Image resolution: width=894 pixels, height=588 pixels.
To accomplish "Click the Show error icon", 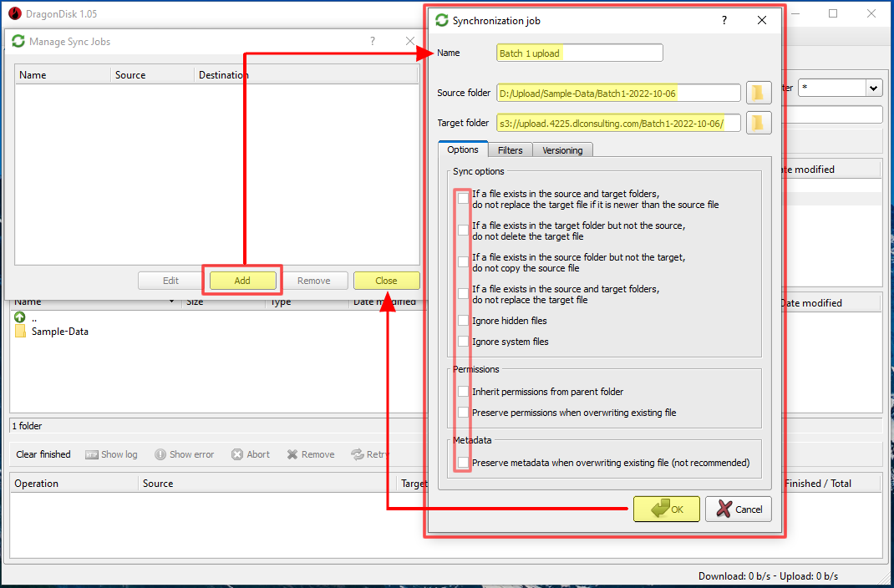I will coord(159,454).
